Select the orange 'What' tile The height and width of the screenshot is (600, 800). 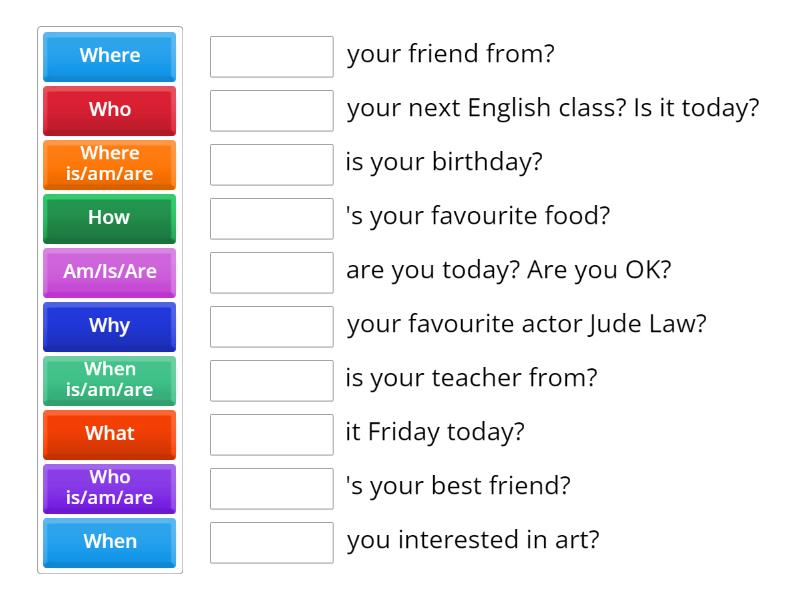108,434
